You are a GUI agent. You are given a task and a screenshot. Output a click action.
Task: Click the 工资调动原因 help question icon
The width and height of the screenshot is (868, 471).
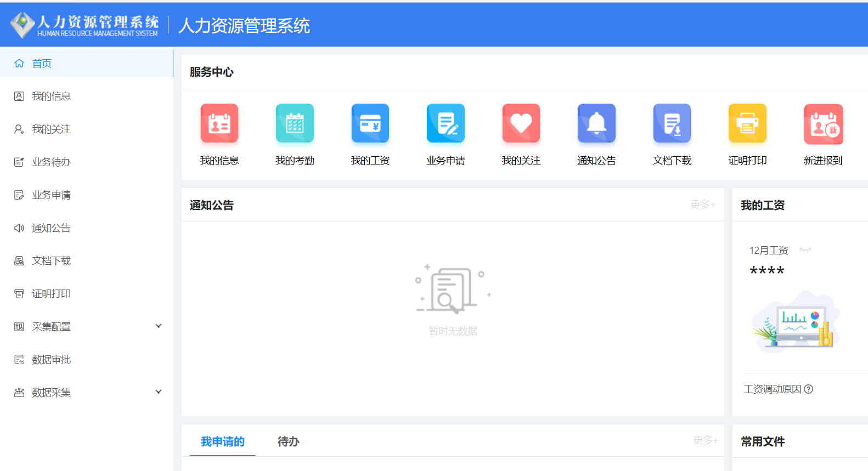point(808,389)
